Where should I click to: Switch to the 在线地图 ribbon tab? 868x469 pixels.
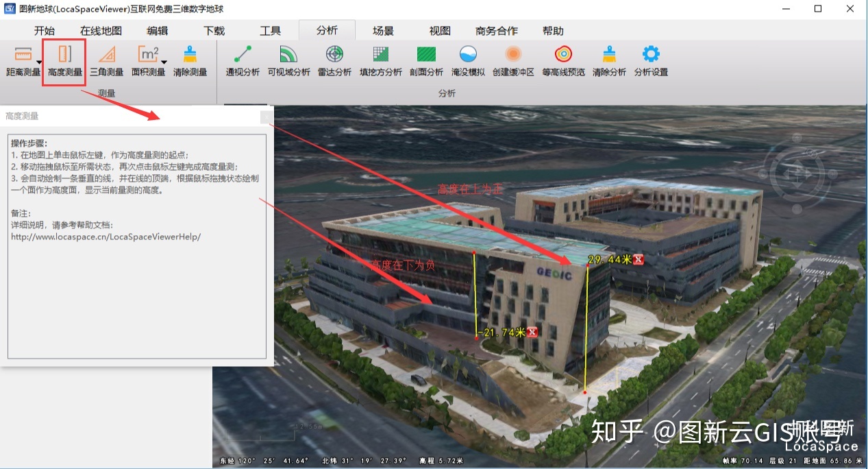[101, 31]
